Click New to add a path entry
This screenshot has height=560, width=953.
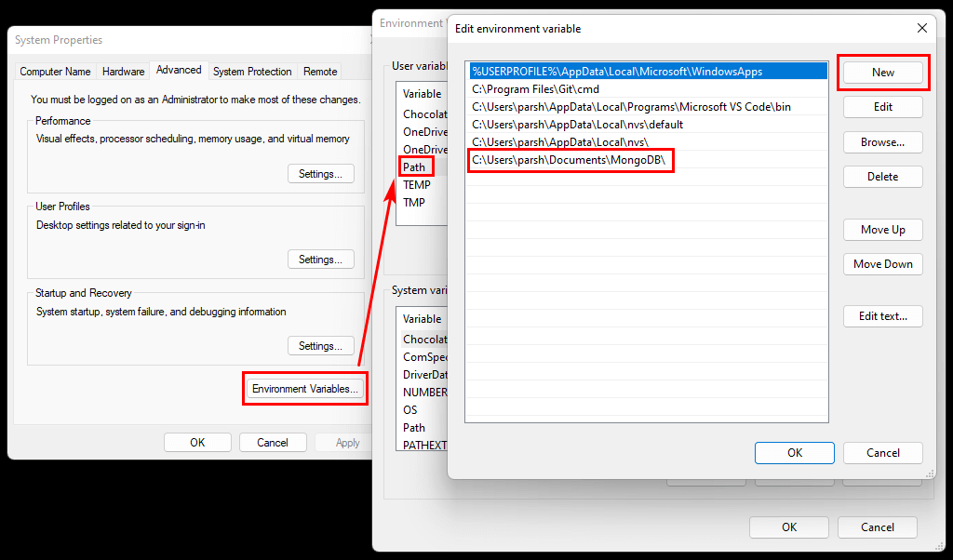(881, 72)
